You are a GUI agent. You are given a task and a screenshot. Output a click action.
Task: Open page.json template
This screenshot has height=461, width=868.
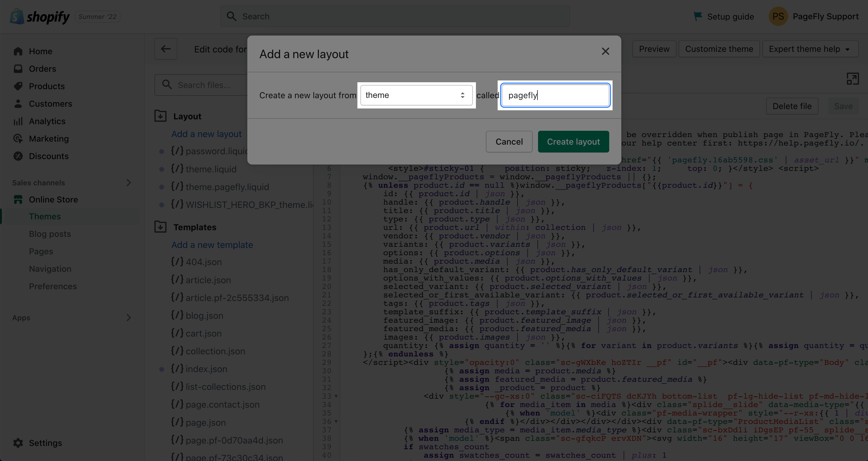click(x=198, y=422)
